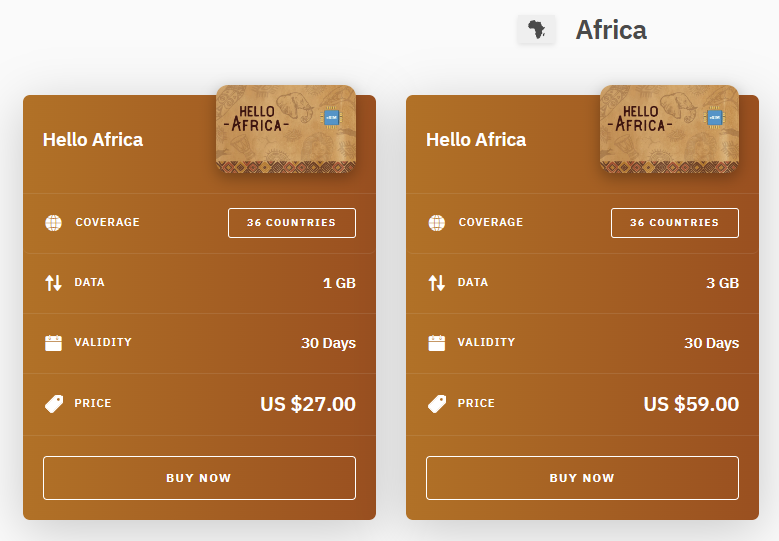
Task: Click the calendar validity icon on 3 GB plan
Action: 437,343
